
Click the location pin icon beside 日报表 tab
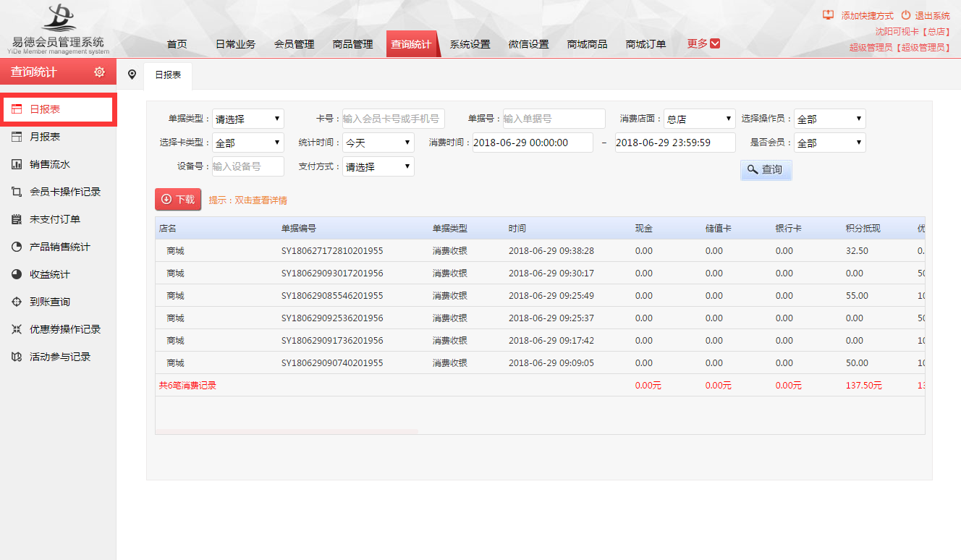132,75
